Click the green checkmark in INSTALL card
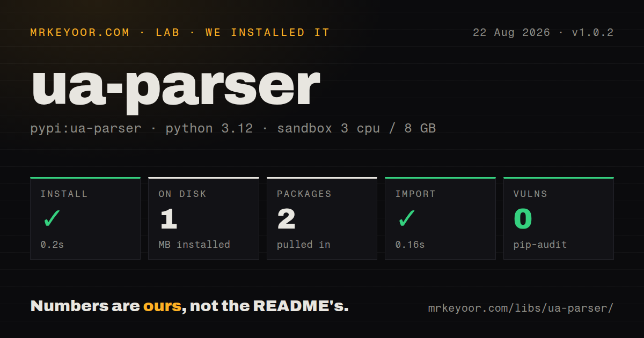The width and height of the screenshot is (644, 338). (x=52, y=218)
